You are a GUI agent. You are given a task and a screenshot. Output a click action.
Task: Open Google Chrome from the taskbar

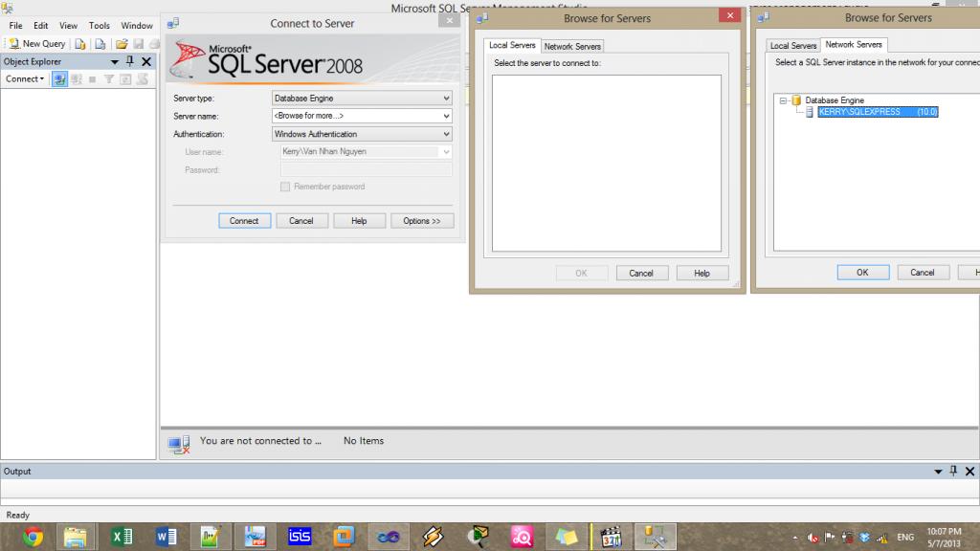click(x=33, y=537)
